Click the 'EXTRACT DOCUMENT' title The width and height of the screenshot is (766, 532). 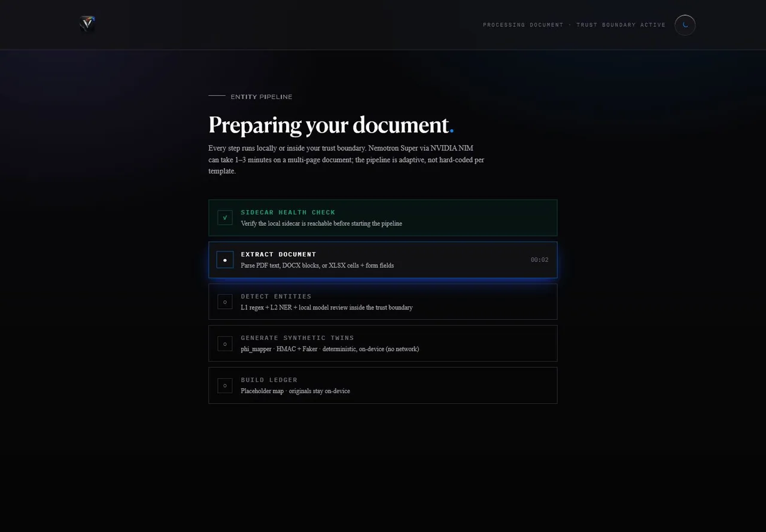pos(278,254)
